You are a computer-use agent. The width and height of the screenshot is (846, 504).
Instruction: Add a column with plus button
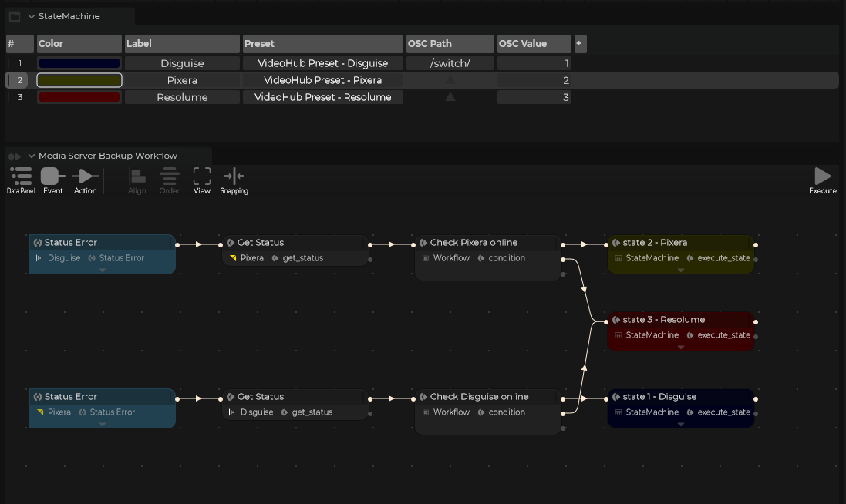pos(580,44)
